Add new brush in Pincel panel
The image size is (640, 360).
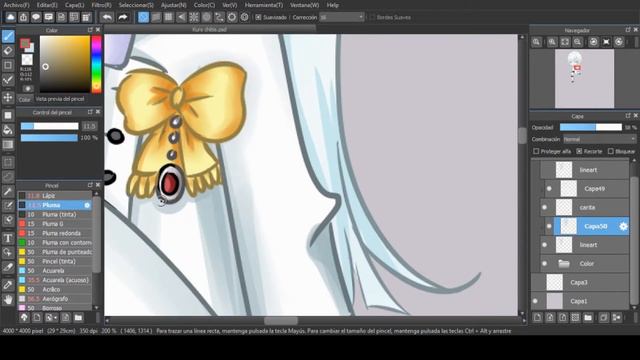coord(37,317)
